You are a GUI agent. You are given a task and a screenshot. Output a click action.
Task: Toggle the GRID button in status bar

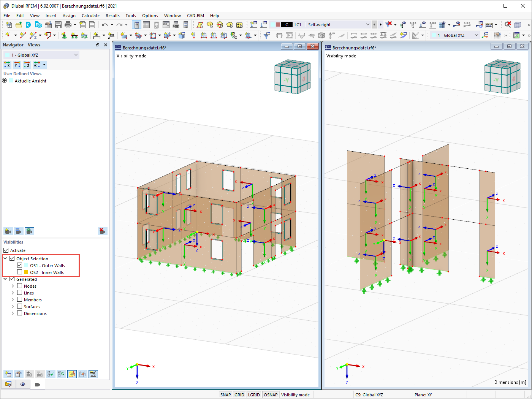[239, 395]
